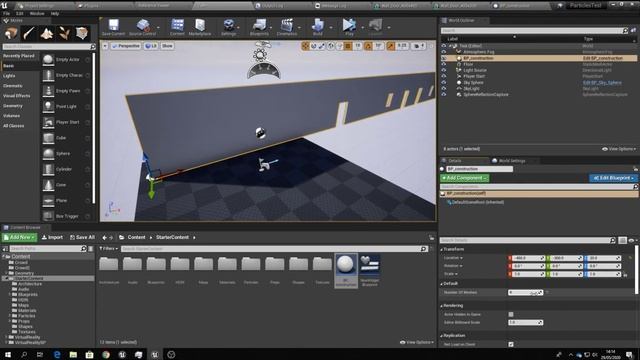Open the viewport options arrow menu
This screenshot has height=360, width=640.
point(105,46)
